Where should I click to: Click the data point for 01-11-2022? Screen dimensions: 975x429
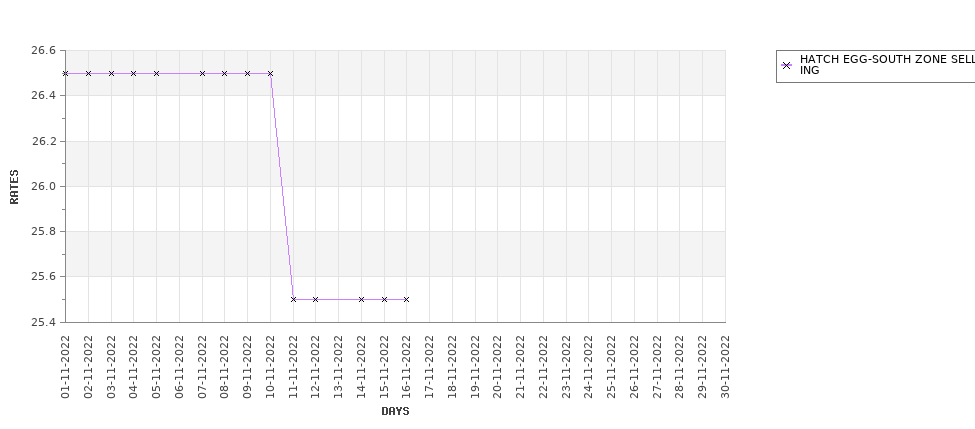click(x=65, y=73)
